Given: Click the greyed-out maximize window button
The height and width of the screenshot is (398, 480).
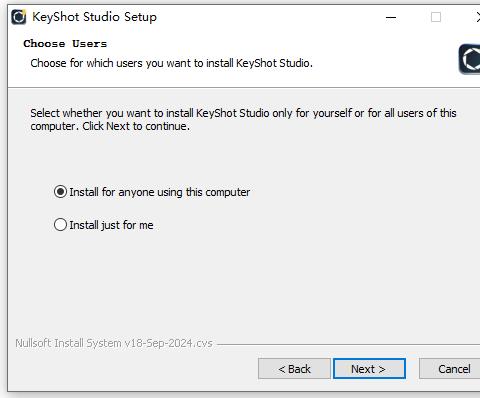Looking at the screenshot, I should pyautogui.click(x=436, y=17).
